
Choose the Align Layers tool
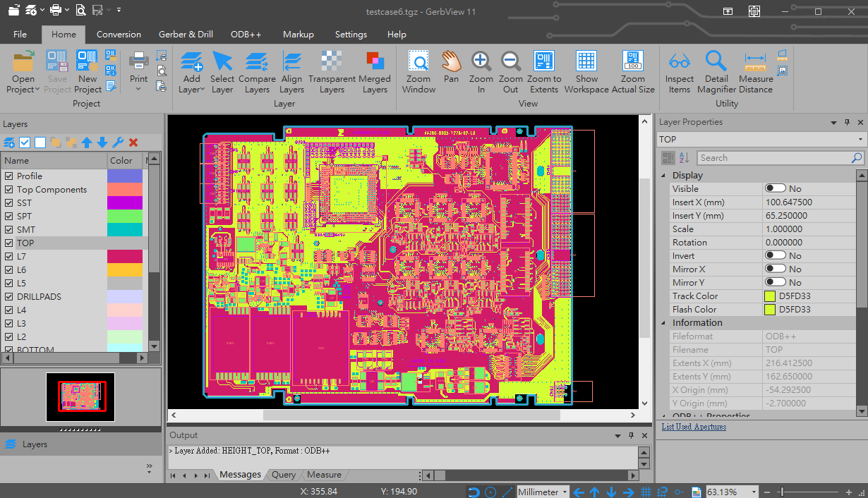click(291, 72)
